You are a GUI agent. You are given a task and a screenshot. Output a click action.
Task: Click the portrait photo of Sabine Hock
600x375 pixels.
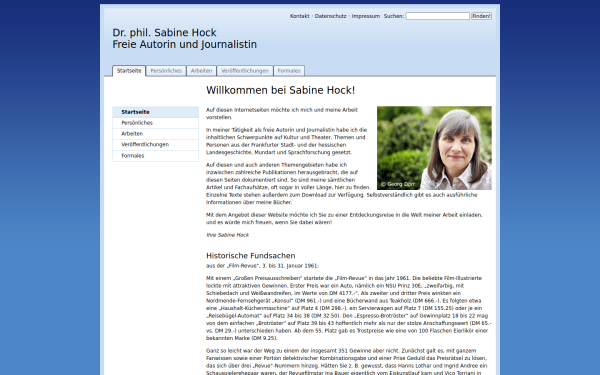click(x=434, y=148)
